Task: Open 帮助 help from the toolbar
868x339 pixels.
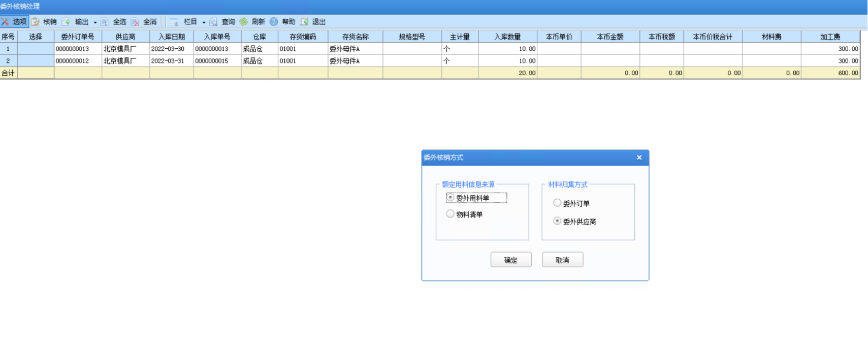Action: 282,22
